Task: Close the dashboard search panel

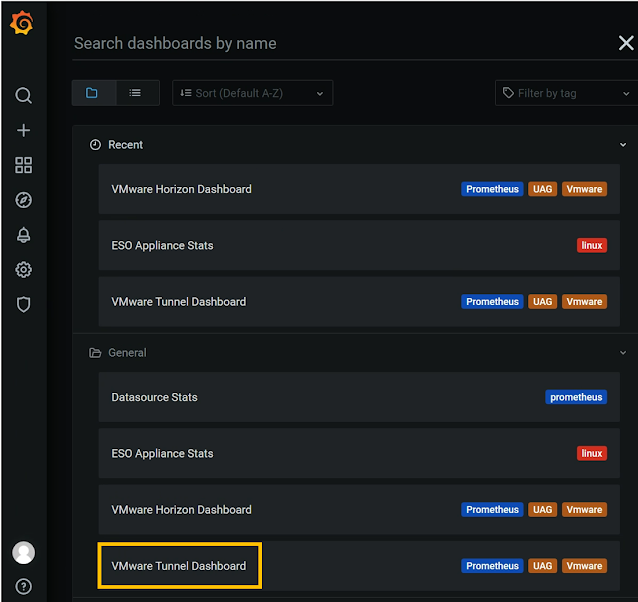Action: [x=626, y=43]
